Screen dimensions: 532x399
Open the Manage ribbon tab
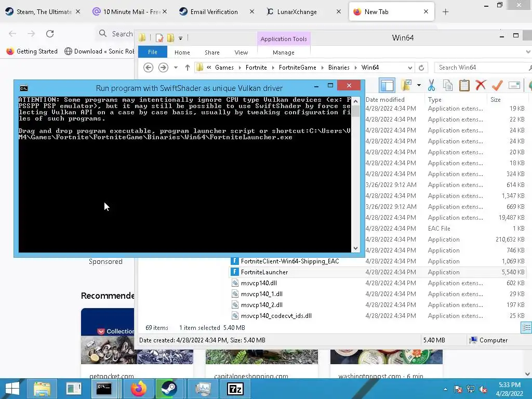coord(283,52)
